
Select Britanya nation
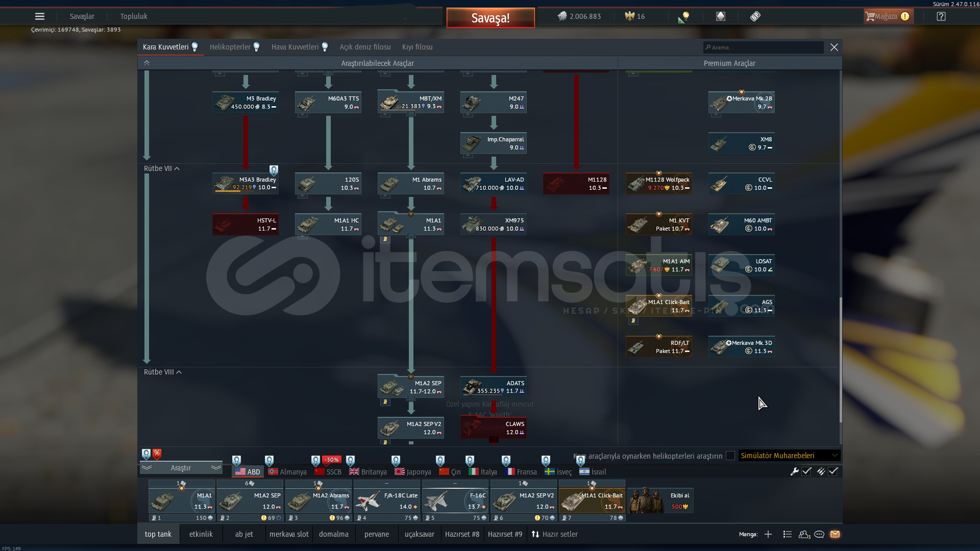368,472
